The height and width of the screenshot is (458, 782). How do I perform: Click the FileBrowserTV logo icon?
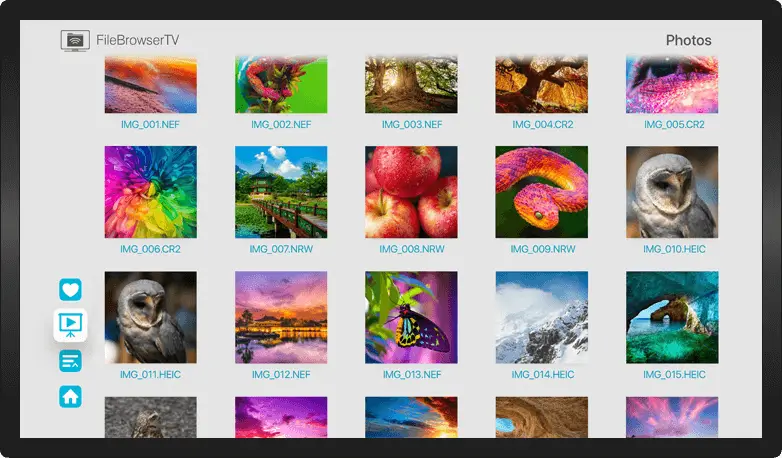tap(75, 40)
